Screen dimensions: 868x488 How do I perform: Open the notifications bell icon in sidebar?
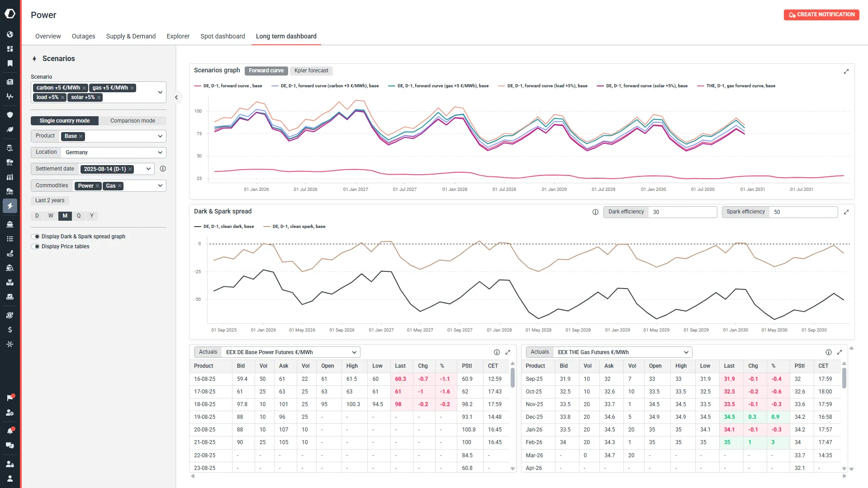coord(10,431)
